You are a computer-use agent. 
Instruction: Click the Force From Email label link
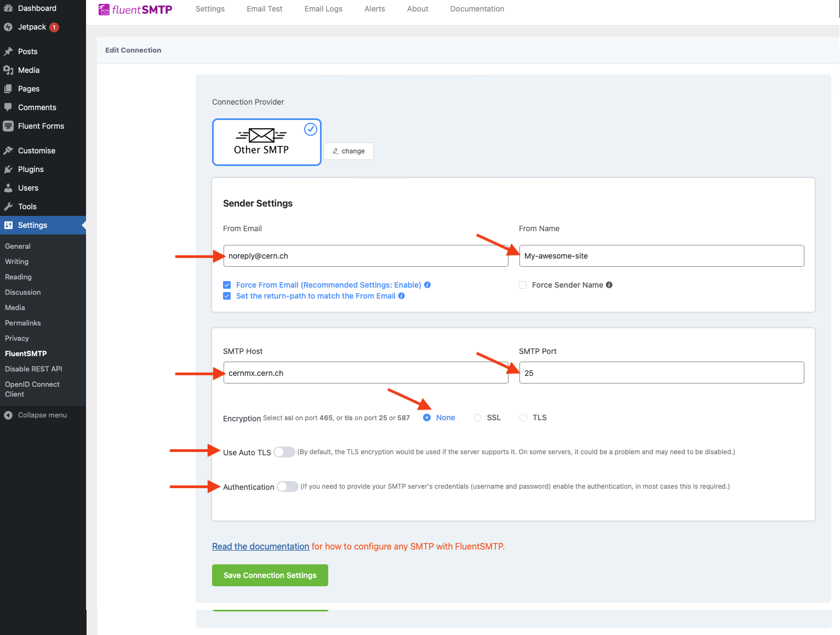click(x=329, y=285)
